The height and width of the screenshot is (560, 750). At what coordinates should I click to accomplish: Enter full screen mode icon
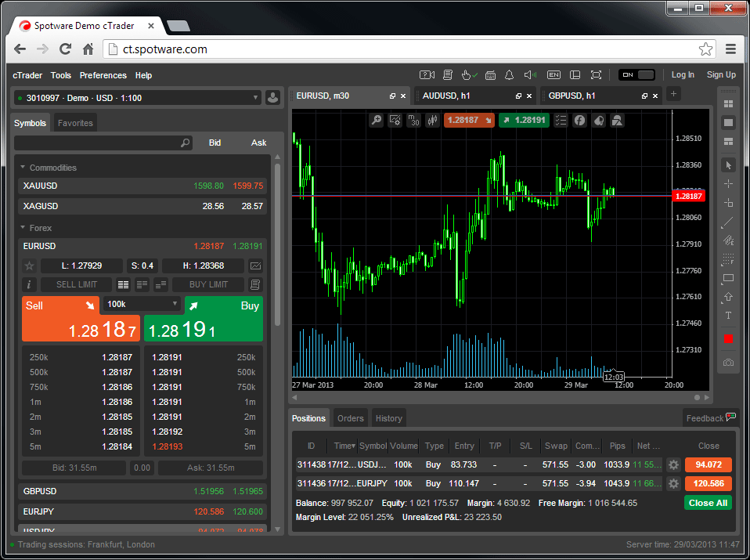596,75
